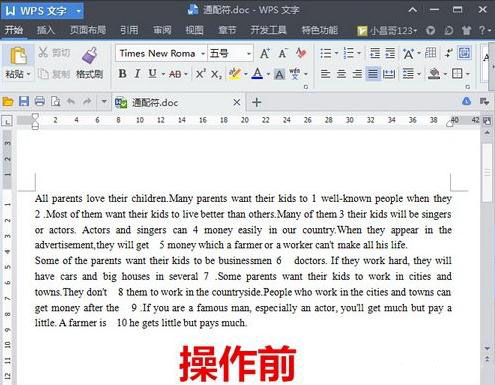Open the Help question mark icon
This screenshot has height=385, width=495.
[482, 30]
